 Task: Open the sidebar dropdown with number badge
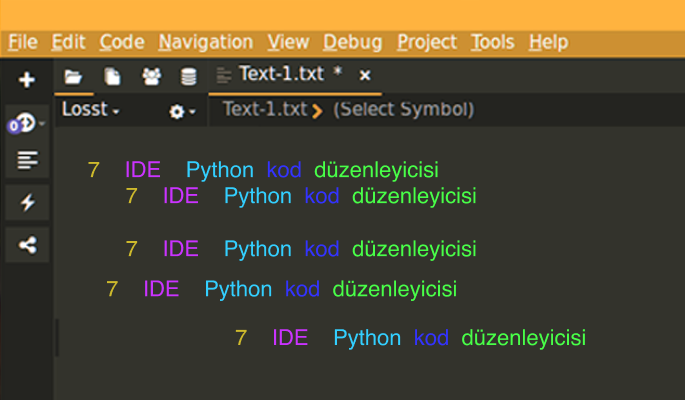[x=25, y=124]
